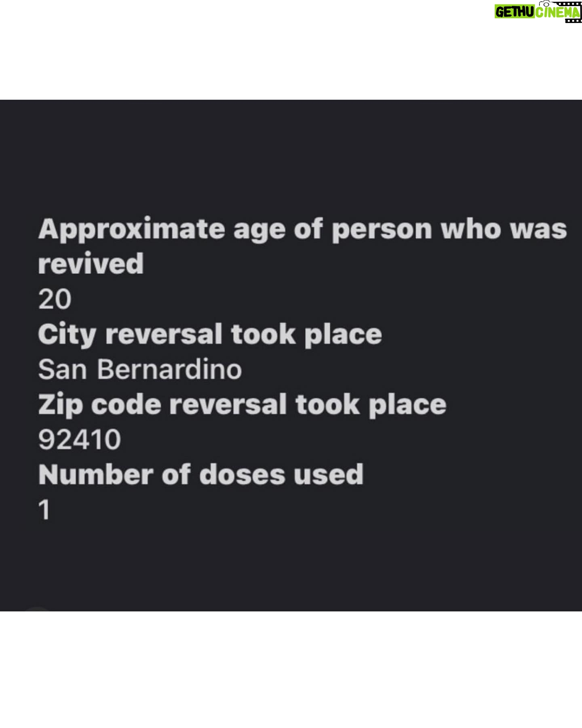
Task: Click the age value 20
Action: coord(55,299)
